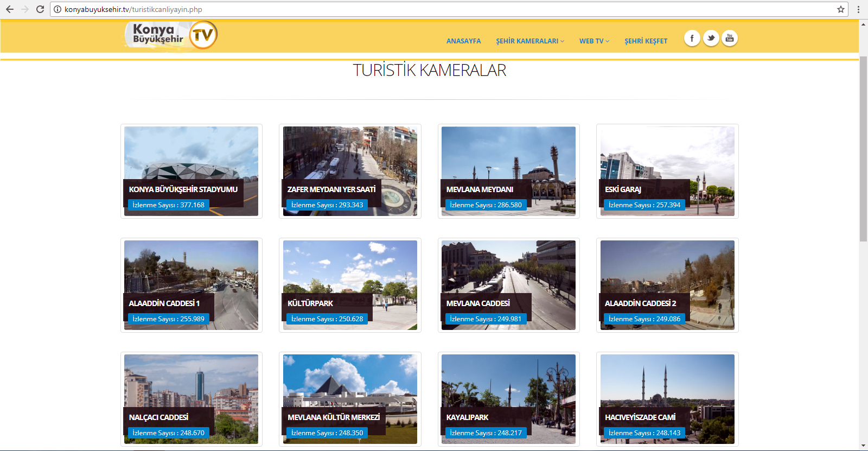Click view count 248.217 label
This screenshot has width=868, height=451.
pyautogui.click(x=486, y=433)
